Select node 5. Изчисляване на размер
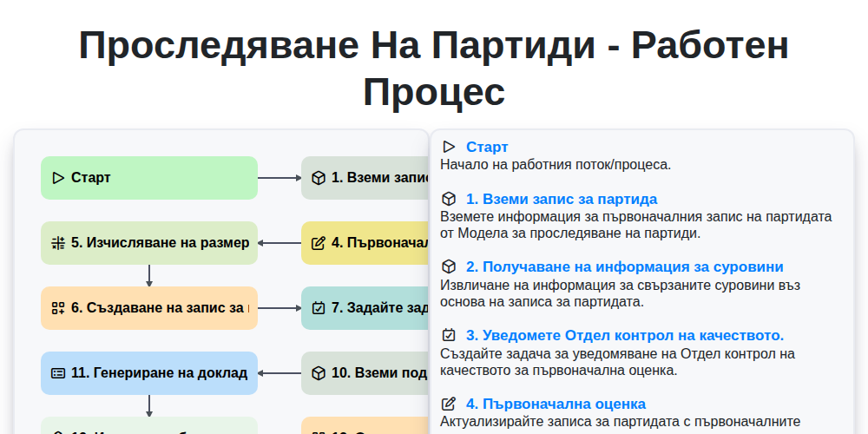 [x=149, y=243]
